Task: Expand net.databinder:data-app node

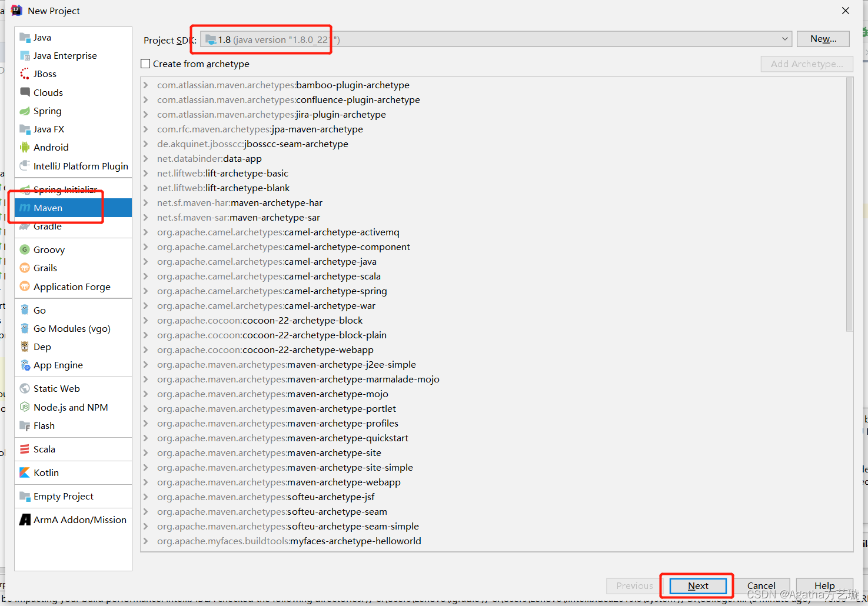Action: coord(145,159)
